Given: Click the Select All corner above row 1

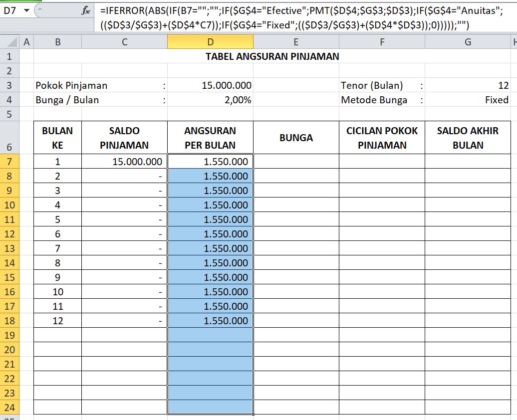Looking at the screenshot, I should [x=11, y=42].
